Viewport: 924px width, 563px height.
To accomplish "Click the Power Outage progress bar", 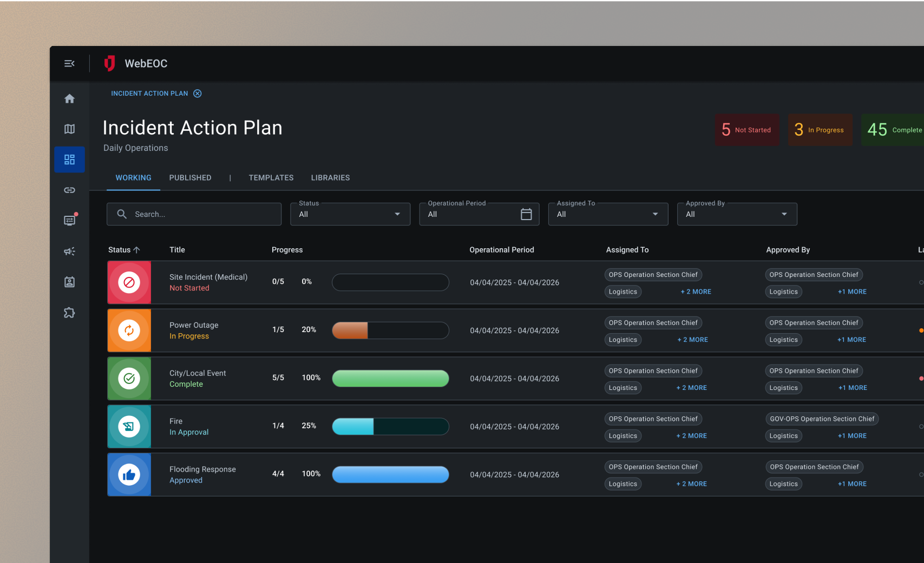I will click(x=390, y=330).
